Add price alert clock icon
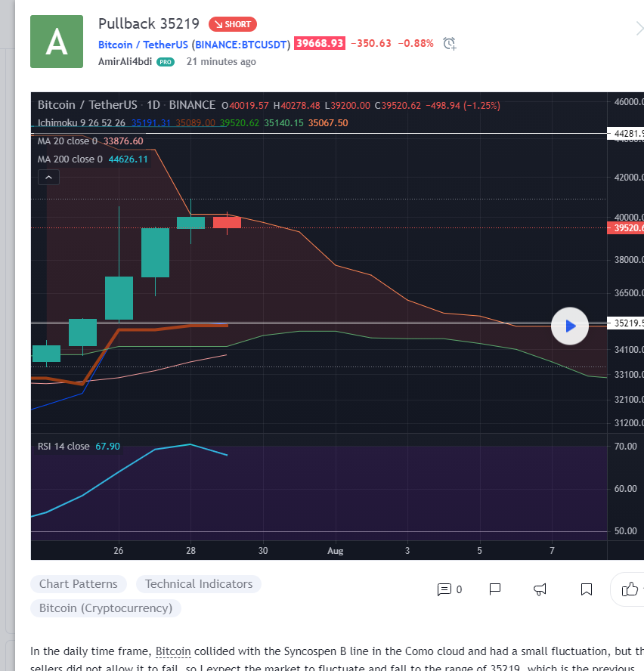This screenshot has height=671, width=644. coord(450,44)
